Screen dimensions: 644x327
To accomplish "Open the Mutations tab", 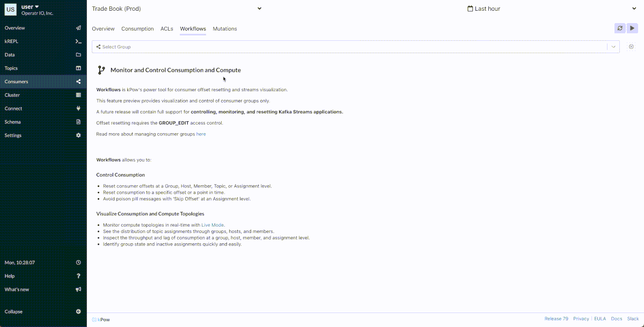I will (225, 29).
